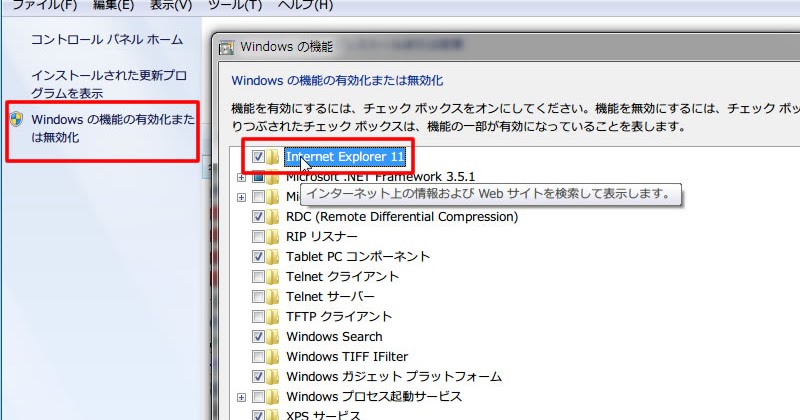Open the 表示(V) menu
This screenshot has width=800, height=420.
pyautogui.click(x=171, y=5)
